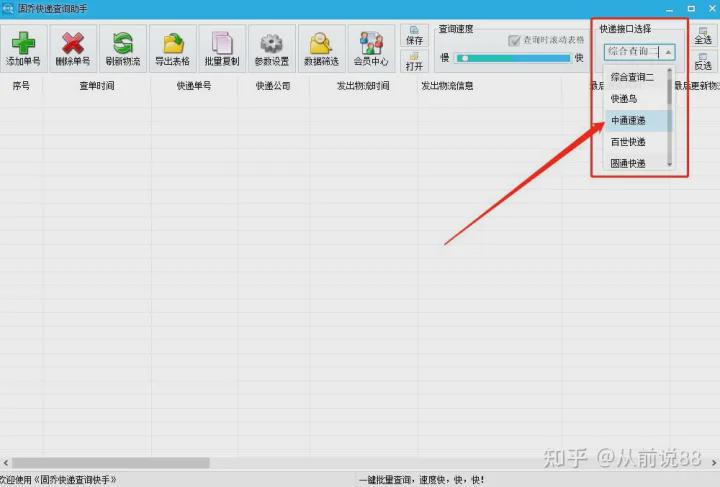Export table via 导出表格 icon
The width and height of the screenshot is (720, 487).
[173, 48]
